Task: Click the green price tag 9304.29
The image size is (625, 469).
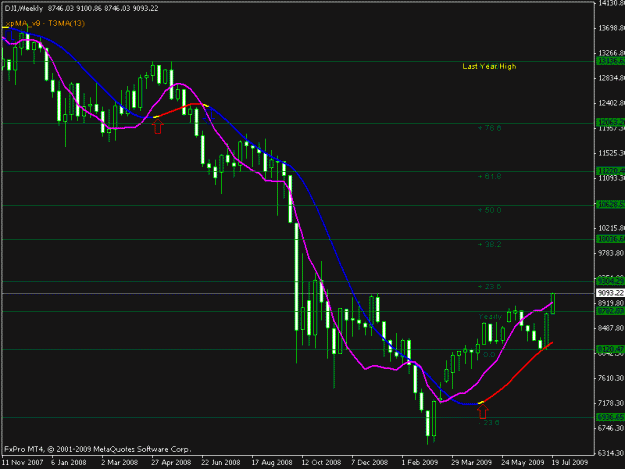Action: click(x=610, y=281)
